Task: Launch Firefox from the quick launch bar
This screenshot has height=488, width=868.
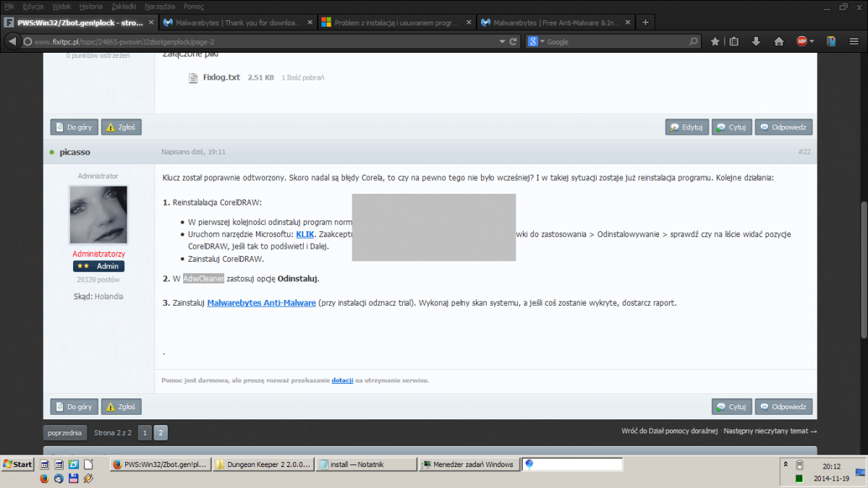Action: coord(43,478)
